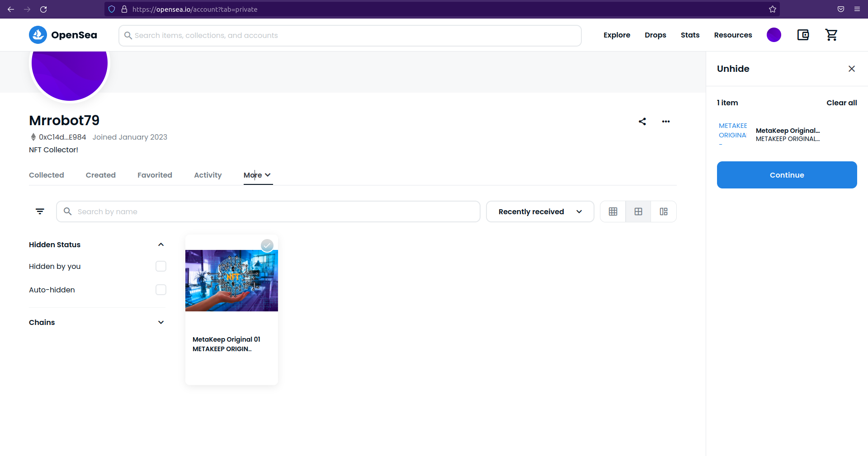Open the Recently received sort dropdown
Viewport: 868px width, 456px height.
[540, 212]
